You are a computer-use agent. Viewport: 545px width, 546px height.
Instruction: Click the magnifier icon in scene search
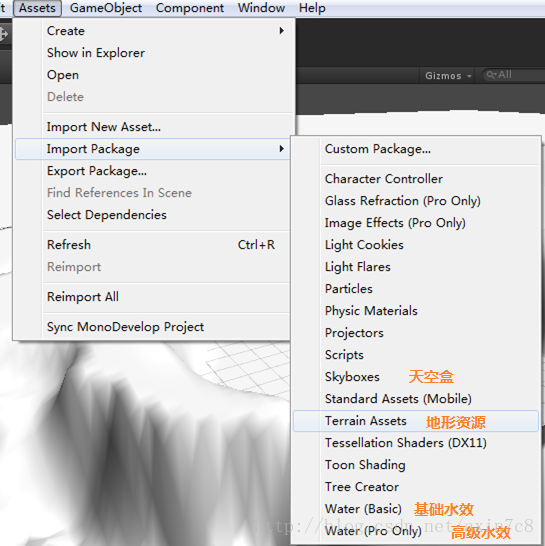pos(491,75)
